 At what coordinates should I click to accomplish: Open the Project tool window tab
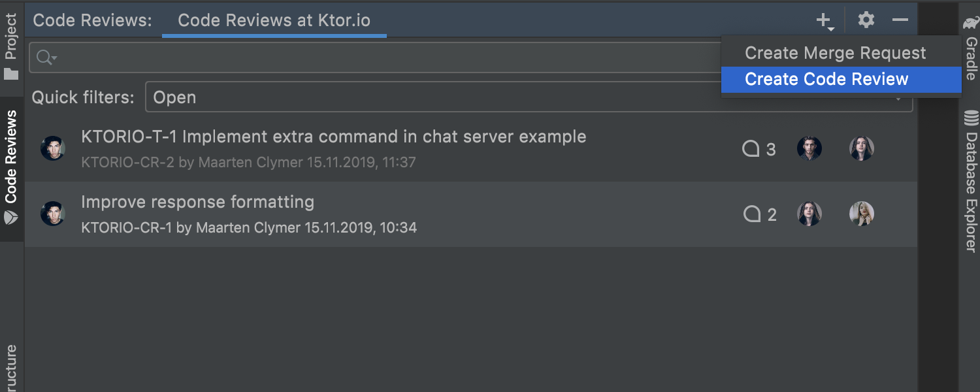pos(11,46)
